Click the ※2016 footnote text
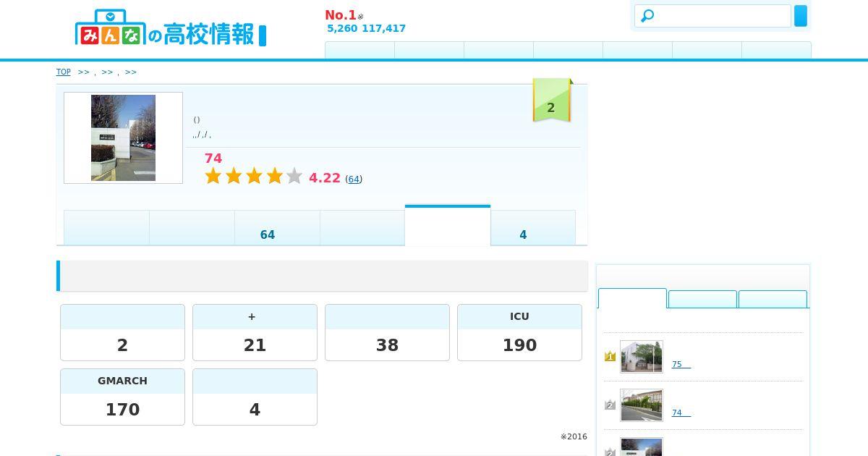This screenshot has width=868, height=456. 574,436
